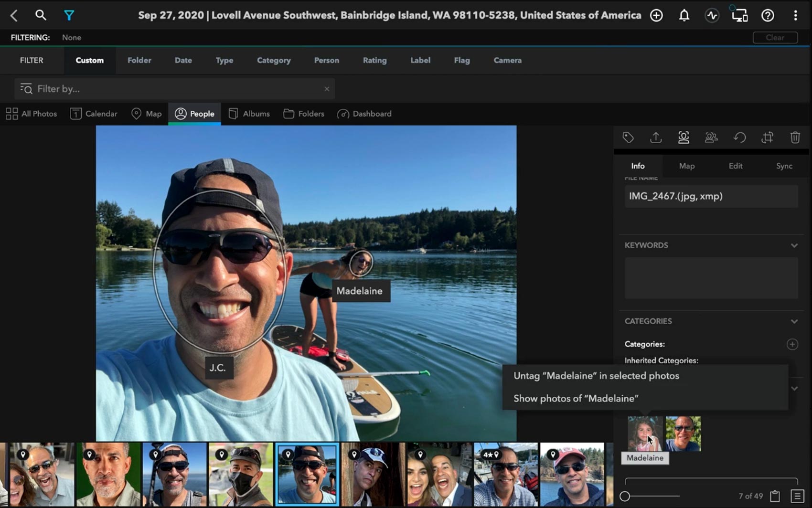812x508 pixels.
Task: Select the filmstrip thumbnail with red cap
Action: pos(572,474)
